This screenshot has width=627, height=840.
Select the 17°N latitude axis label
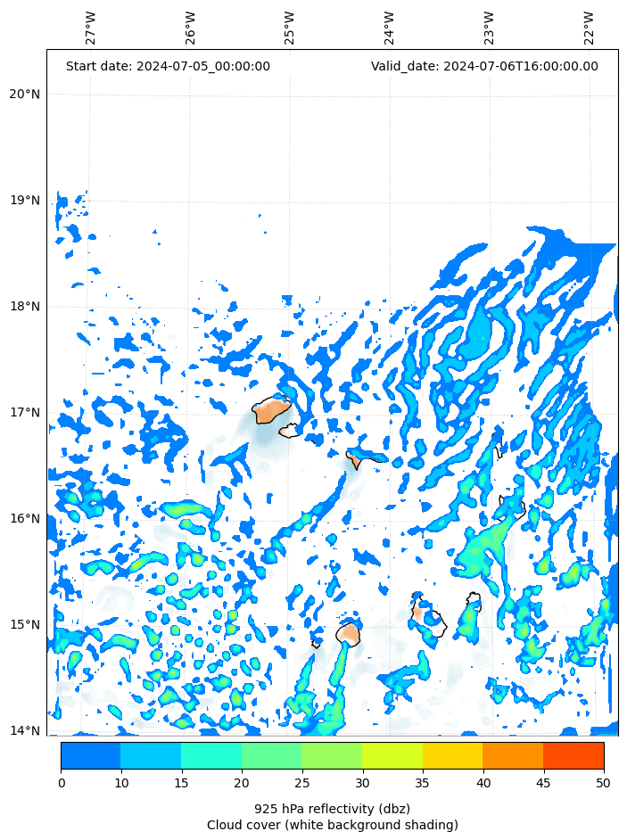tap(24, 413)
